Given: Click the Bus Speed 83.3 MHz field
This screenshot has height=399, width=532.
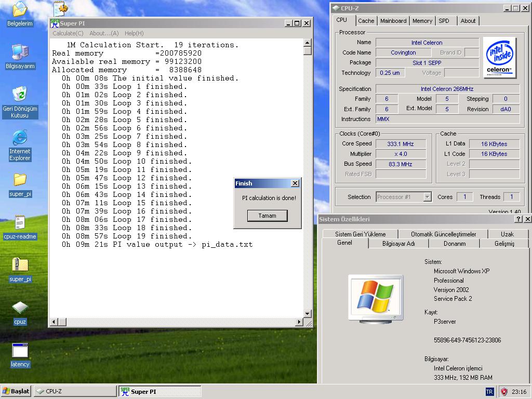Looking at the screenshot, I should click(x=401, y=164).
